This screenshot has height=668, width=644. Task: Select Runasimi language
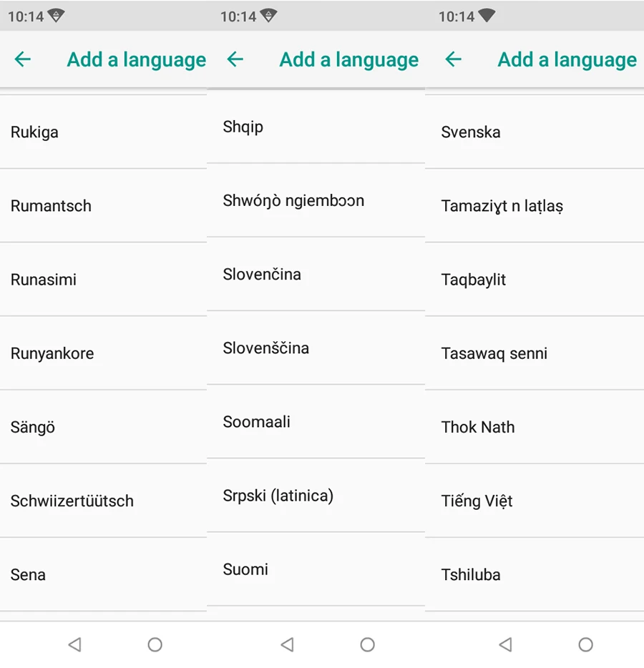[103, 280]
